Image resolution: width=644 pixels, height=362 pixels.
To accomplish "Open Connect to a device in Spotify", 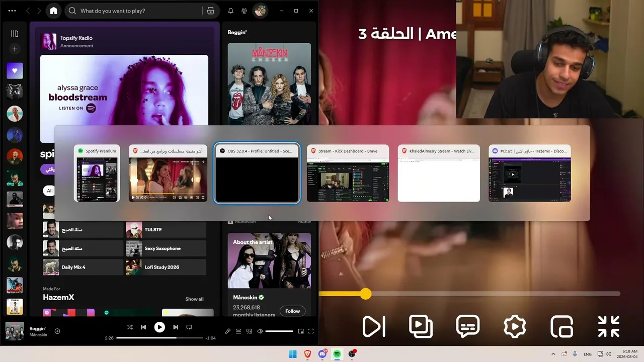I will click(x=249, y=331).
